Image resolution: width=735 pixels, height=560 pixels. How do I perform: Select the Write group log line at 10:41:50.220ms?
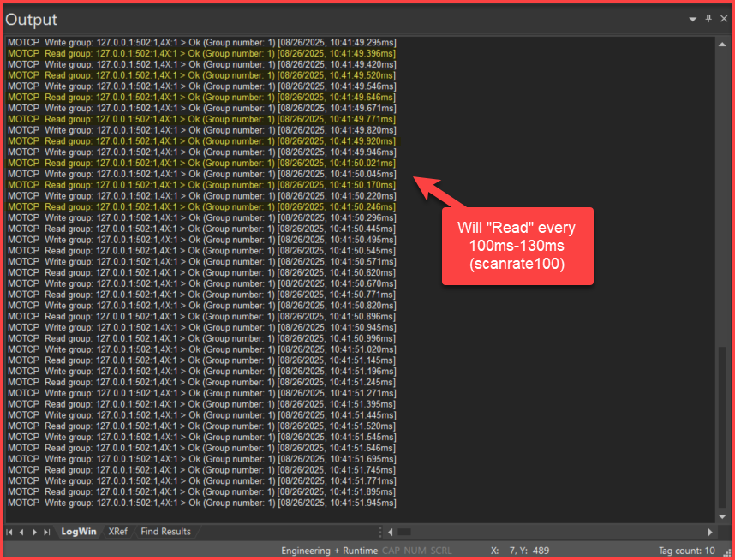coord(202,196)
